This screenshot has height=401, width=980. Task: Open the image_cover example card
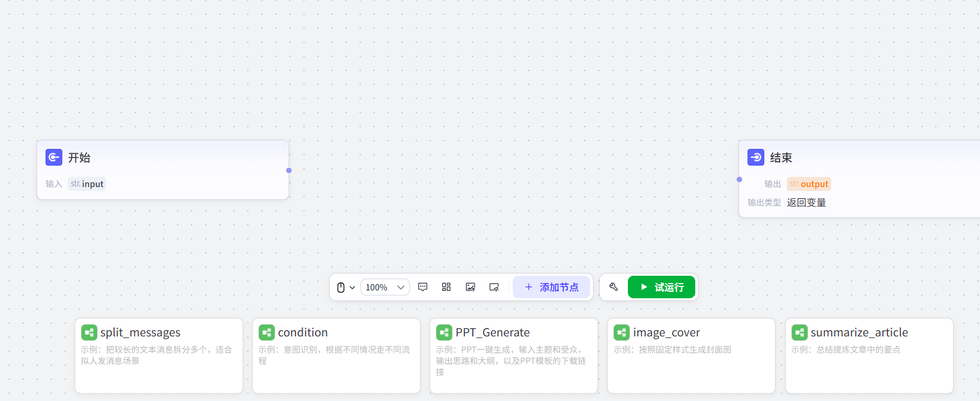[x=691, y=356]
